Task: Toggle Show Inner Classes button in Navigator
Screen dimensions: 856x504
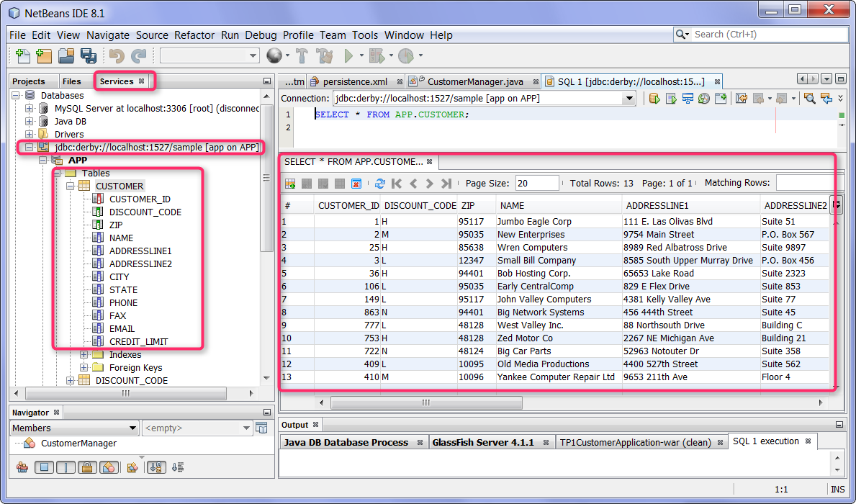Action: (x=109, y=467)
